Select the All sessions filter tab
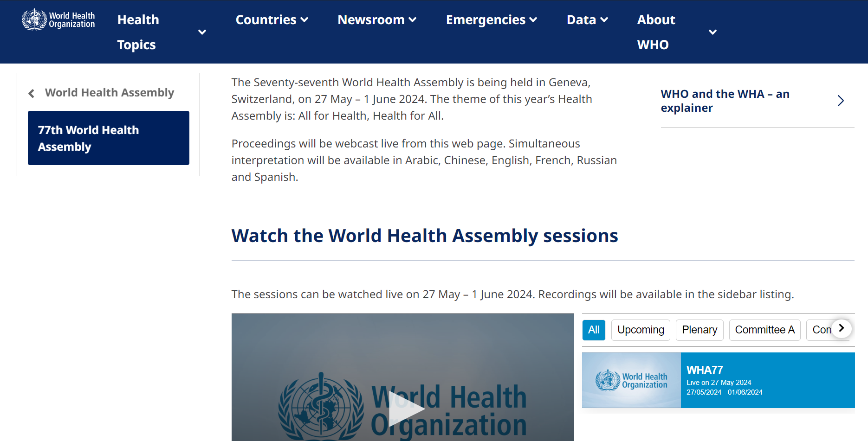Screen dimensions: 868x441 click(594, 330)
